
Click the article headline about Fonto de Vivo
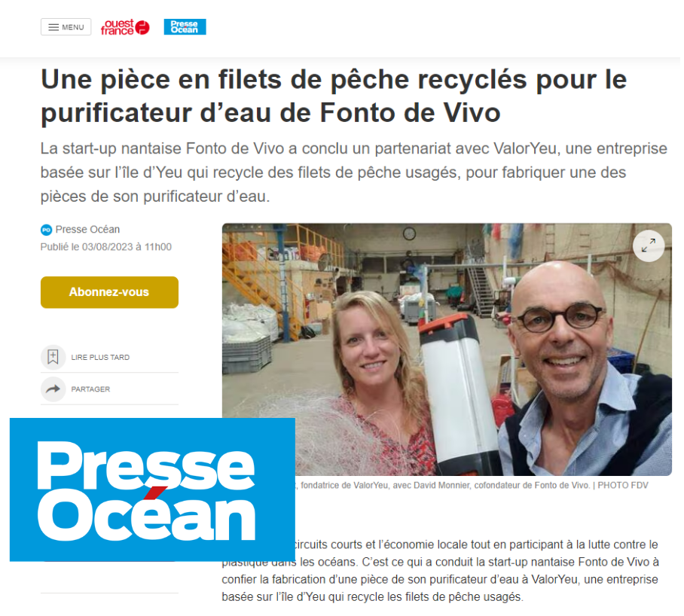tap(334, 96)
